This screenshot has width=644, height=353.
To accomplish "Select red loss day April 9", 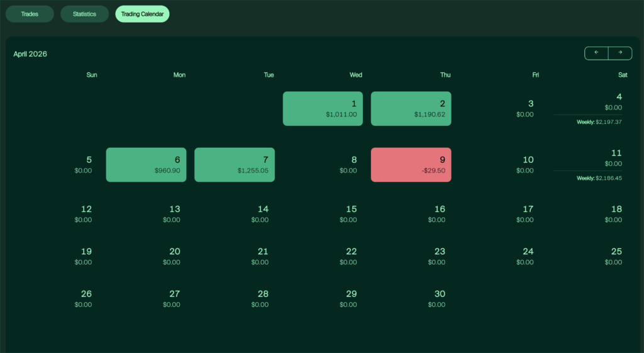I will [411, 165].
